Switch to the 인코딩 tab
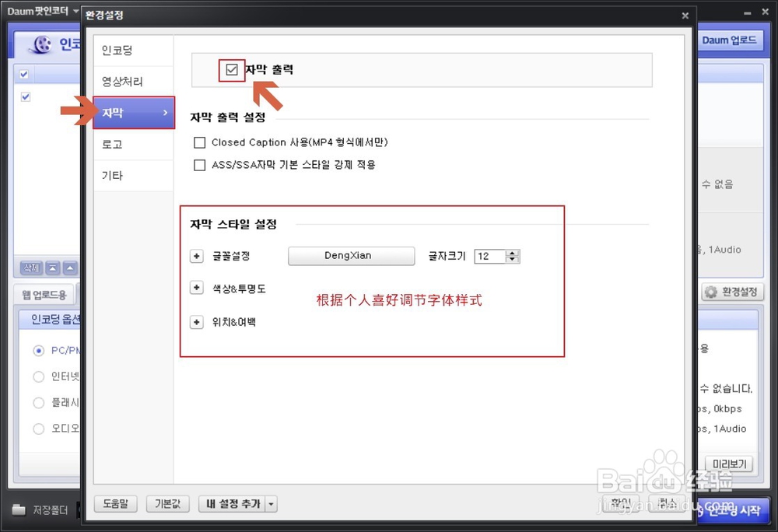Viewport: 778px width, 532px height. [x=119, y=49]
